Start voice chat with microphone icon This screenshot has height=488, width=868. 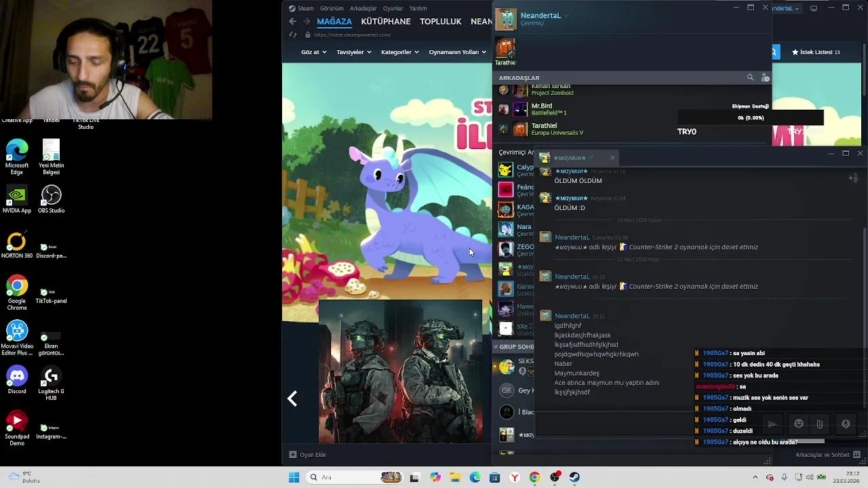846,424
